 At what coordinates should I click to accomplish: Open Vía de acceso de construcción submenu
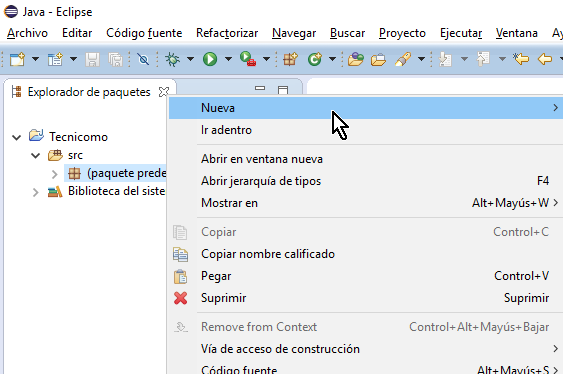366,349
